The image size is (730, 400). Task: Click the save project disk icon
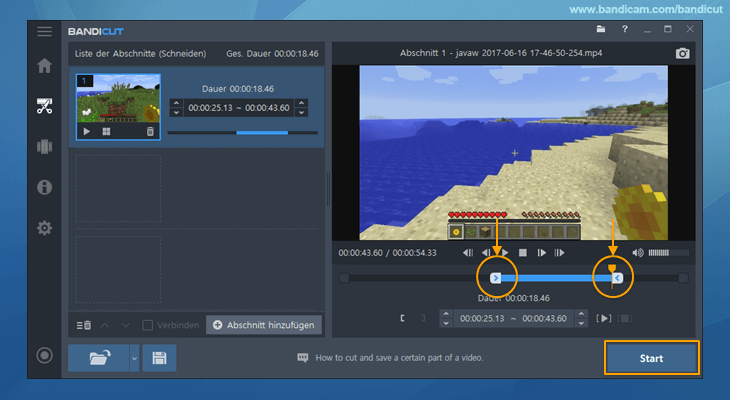point(159,358)
